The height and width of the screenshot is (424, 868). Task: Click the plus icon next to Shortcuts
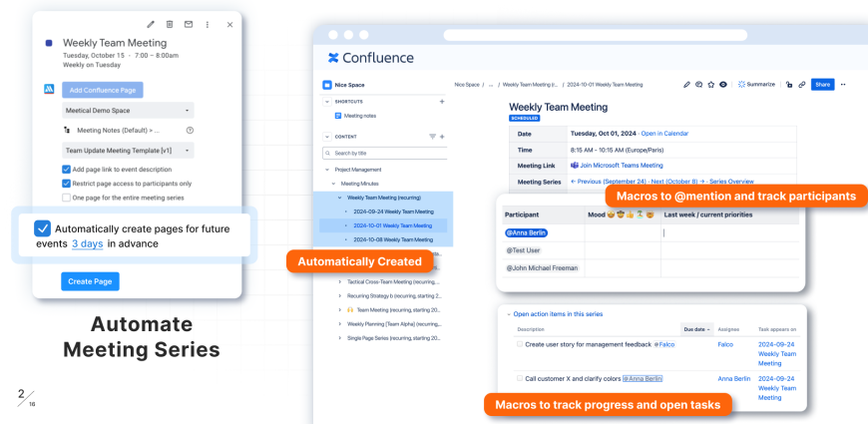(x=442, y=102)
